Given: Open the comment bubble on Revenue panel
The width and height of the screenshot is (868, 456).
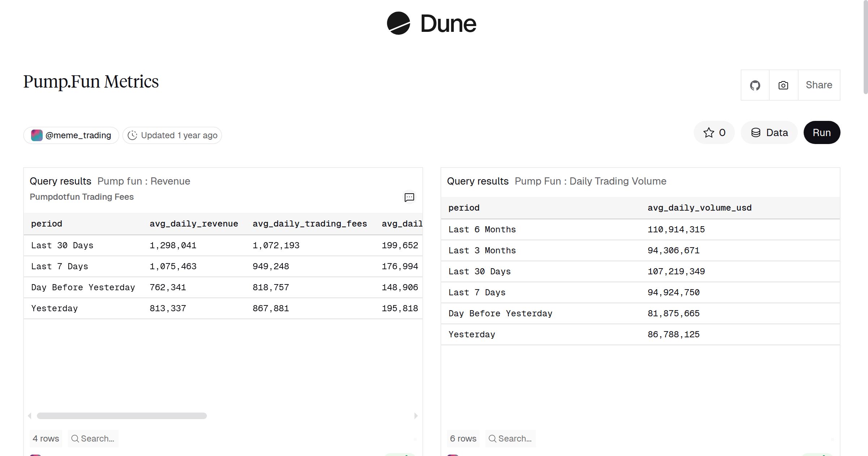Looking at the screenshot, I should (x=409, y=198).
